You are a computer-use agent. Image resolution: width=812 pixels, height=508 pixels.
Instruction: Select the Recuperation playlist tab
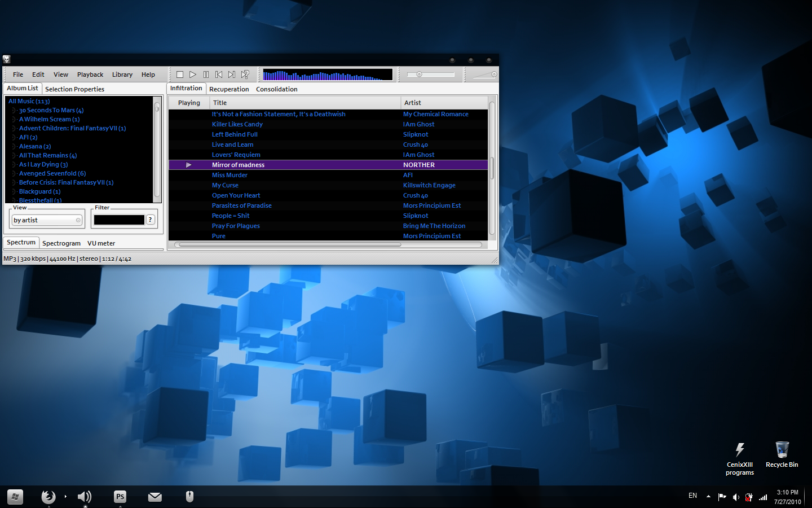(x=229, y=89)
